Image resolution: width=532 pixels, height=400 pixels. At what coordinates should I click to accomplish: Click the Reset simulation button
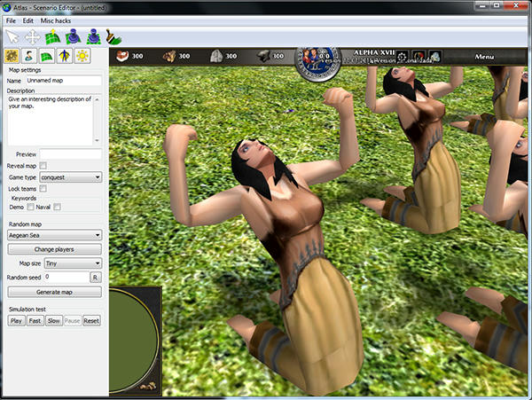(91, 320)
